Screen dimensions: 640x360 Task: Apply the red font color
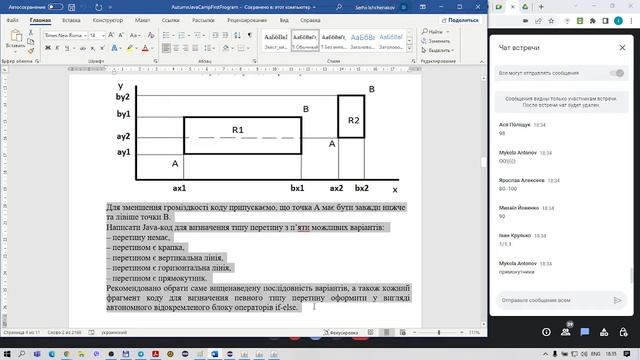tap(145, 48)
